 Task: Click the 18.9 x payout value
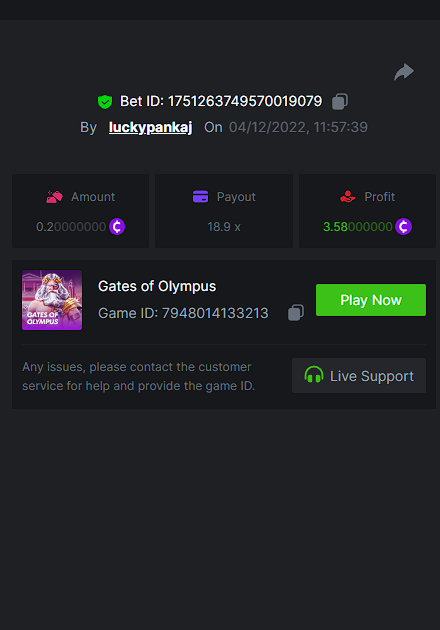(224, 227)
